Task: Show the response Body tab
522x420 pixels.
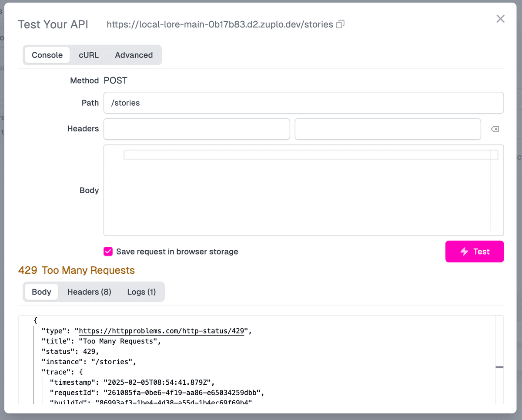Action: coord(41,292)
